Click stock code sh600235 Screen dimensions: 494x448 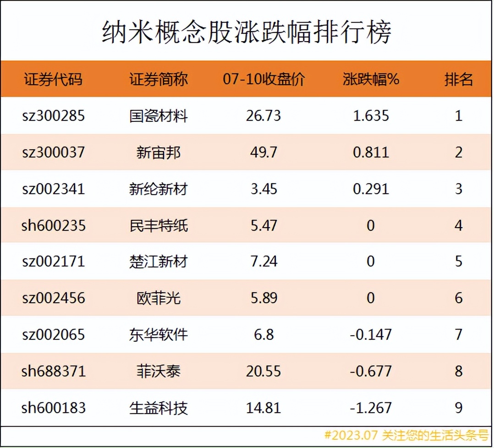pos(53,225)
